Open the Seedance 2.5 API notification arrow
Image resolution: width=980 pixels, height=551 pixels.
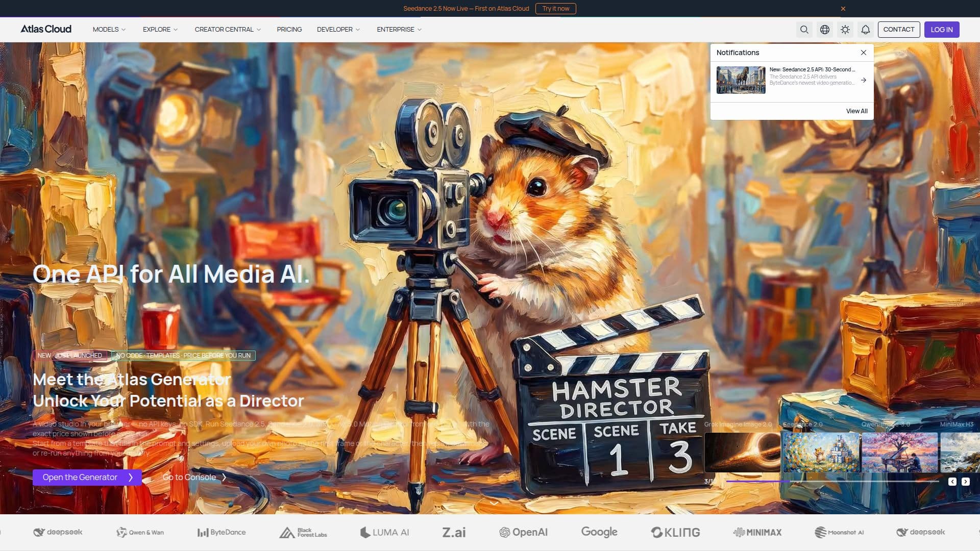pyautogui.click(x=864, y=80)
